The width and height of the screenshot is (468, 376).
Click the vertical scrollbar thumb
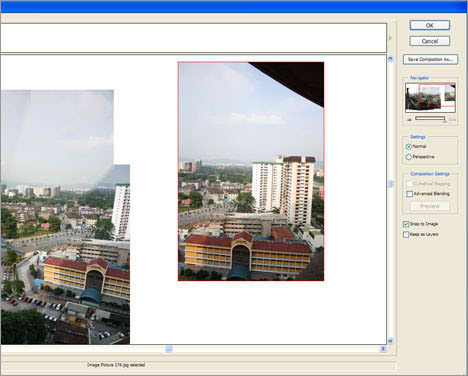click(390, 184)
